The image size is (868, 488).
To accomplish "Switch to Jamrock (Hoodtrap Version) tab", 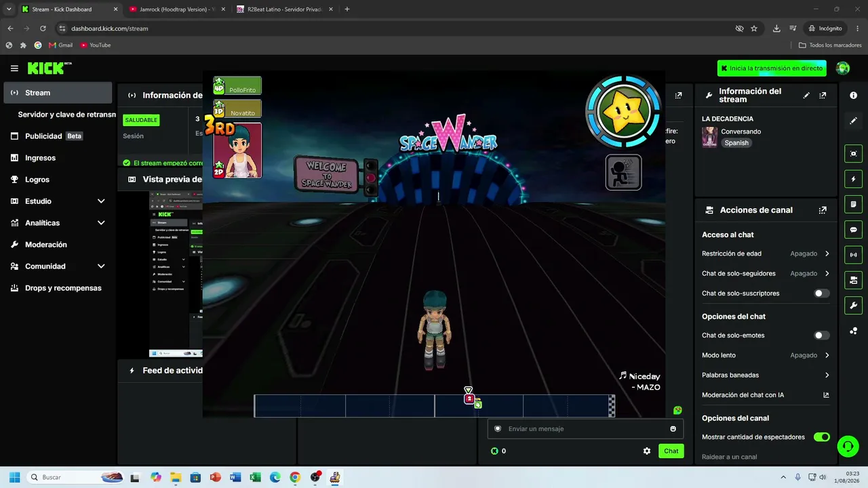I will pos(177,9).
